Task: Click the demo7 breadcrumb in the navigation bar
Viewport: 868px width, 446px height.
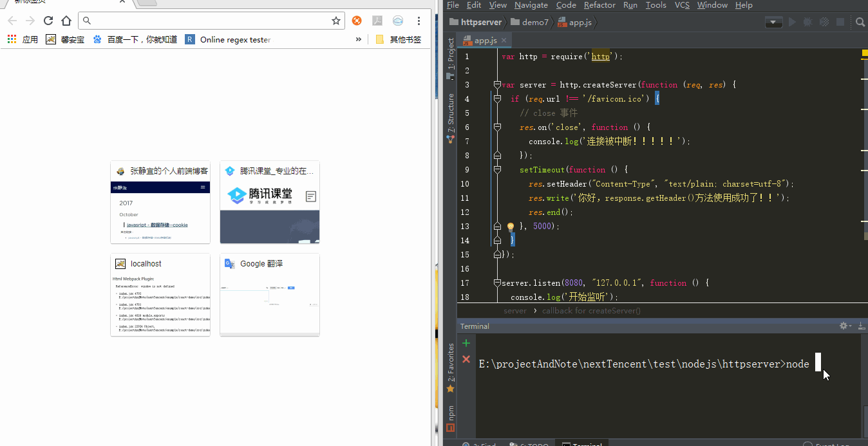Action: [534, 23]
